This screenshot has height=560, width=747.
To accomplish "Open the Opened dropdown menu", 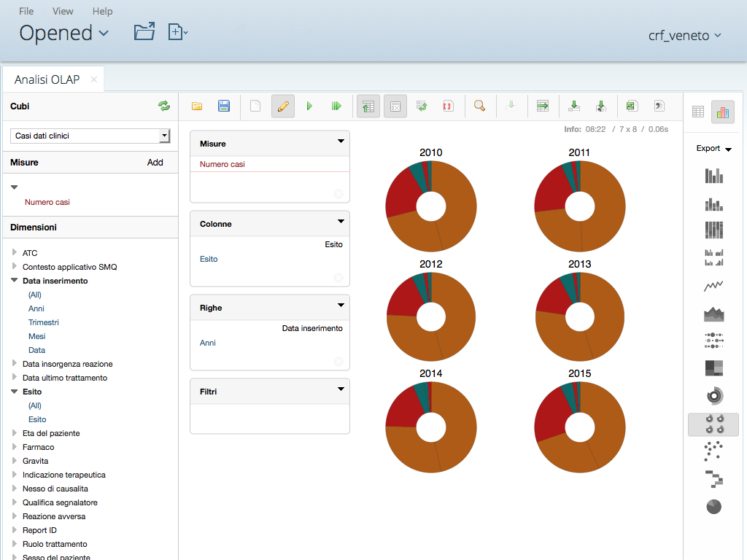I will pyautogui.click(x=64, y=33).
